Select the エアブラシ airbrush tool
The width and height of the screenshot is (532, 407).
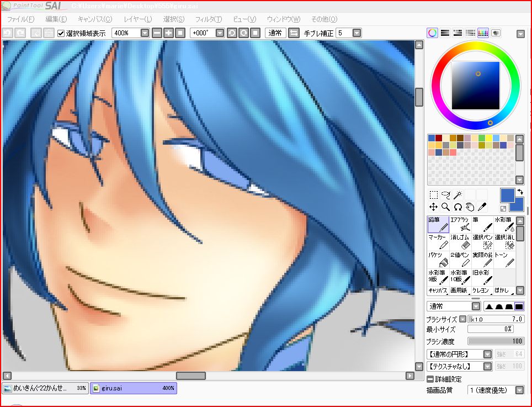click(460, 224)
